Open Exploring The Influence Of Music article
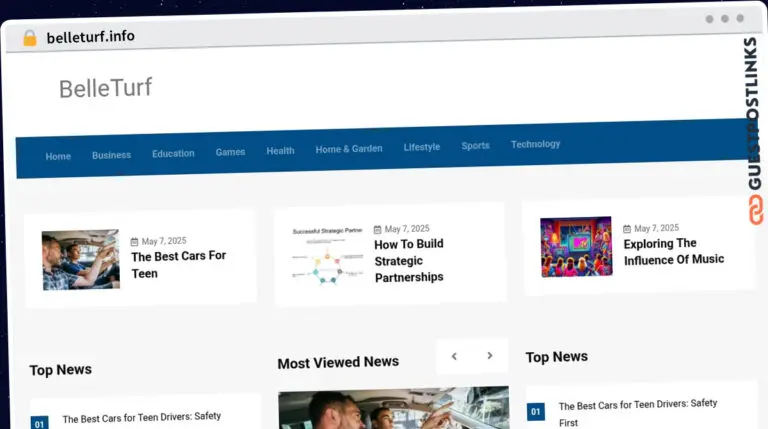The width and height of the screenshot is (768, 429). (x=673, y=251)
